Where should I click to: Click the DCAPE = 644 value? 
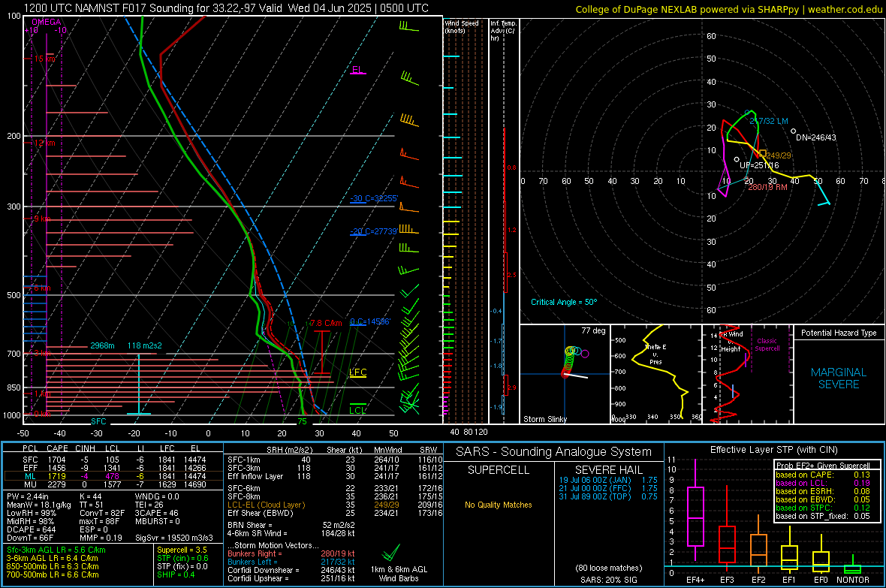coord(31,529)
